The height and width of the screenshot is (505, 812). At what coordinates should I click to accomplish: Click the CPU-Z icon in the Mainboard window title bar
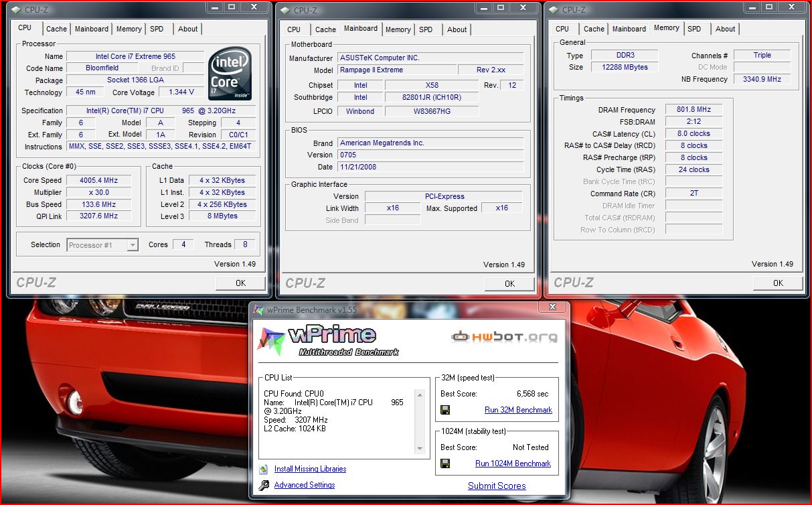tap(285, 9)
